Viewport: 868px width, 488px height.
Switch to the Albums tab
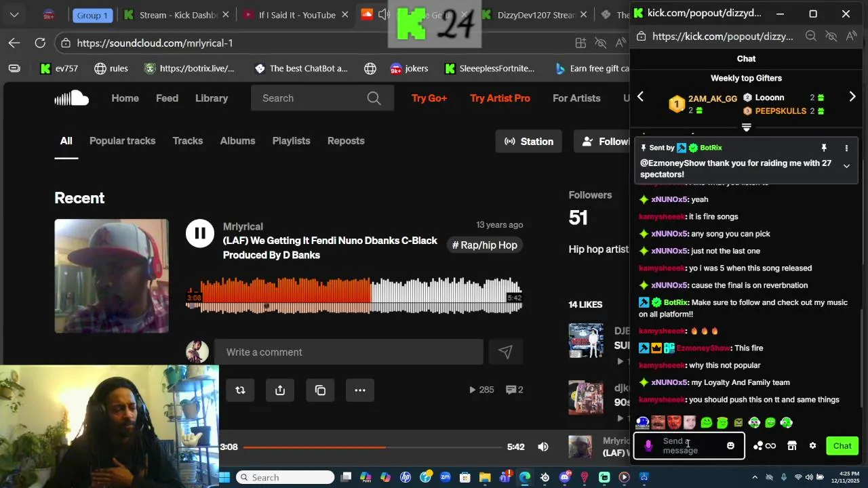237,141
